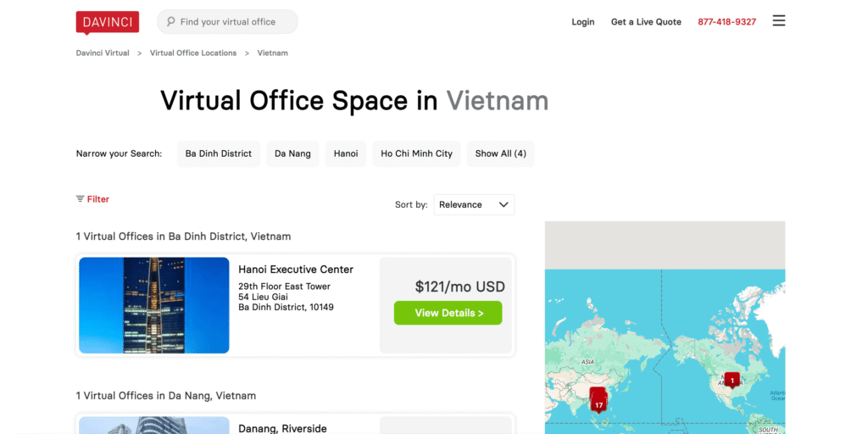Image resolution: width=868 pixels, height=434 pixels.
Task: Focus the Find your virtual office field
Action: pyautogui.click(x=227, y=21)
